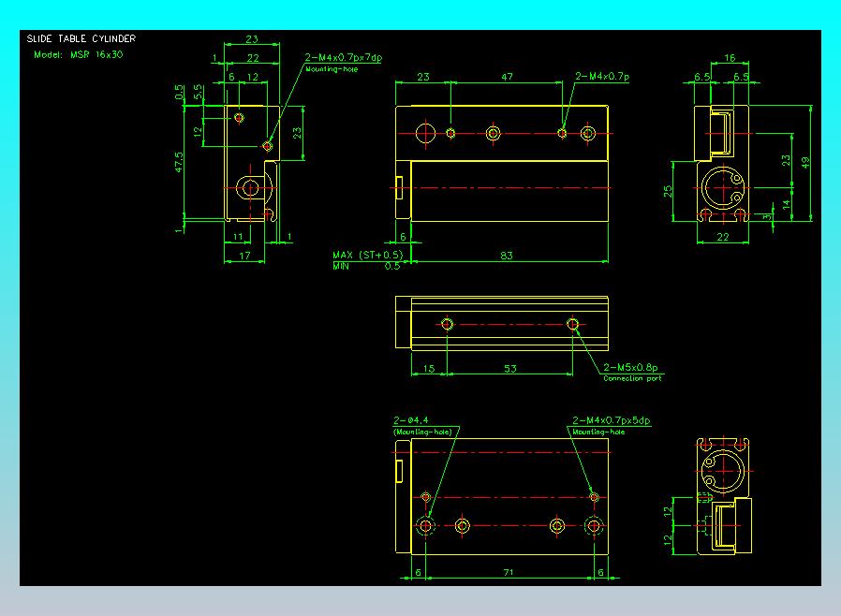The height and width of the screenshot is (616, 841).
Task: Click the '2-ø4.4' hole callout
Action: (x=411, y=420)
